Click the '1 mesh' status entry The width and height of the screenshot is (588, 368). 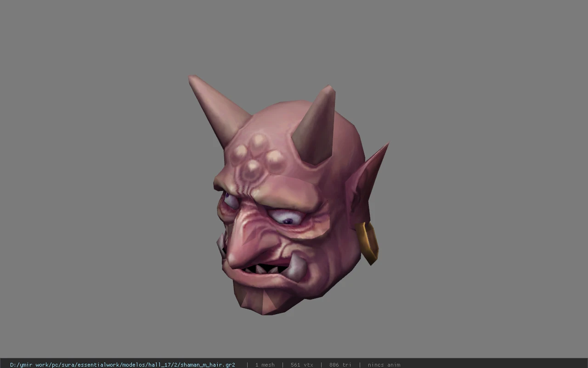(x=265, y=365)
